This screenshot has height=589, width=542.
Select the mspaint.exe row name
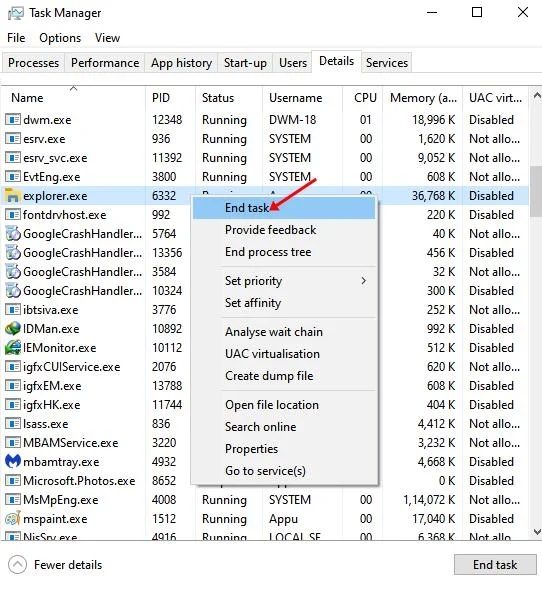point(55,519)
